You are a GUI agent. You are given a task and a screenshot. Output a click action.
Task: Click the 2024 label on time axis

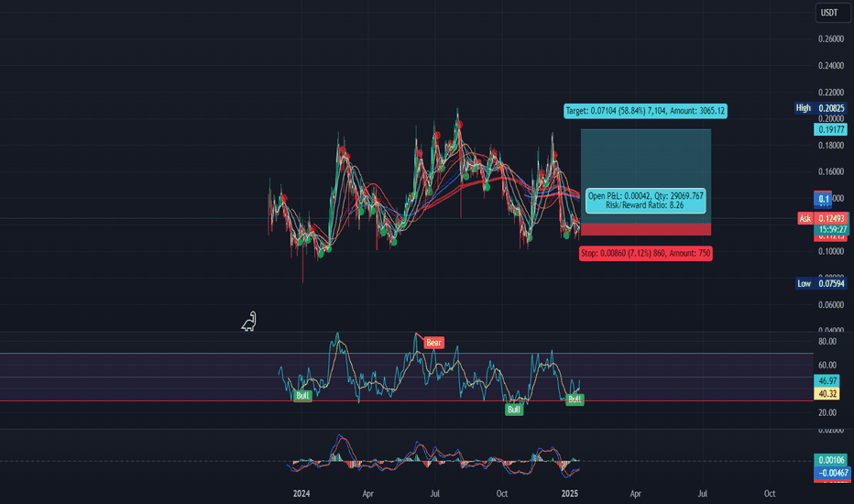[301, 494]
